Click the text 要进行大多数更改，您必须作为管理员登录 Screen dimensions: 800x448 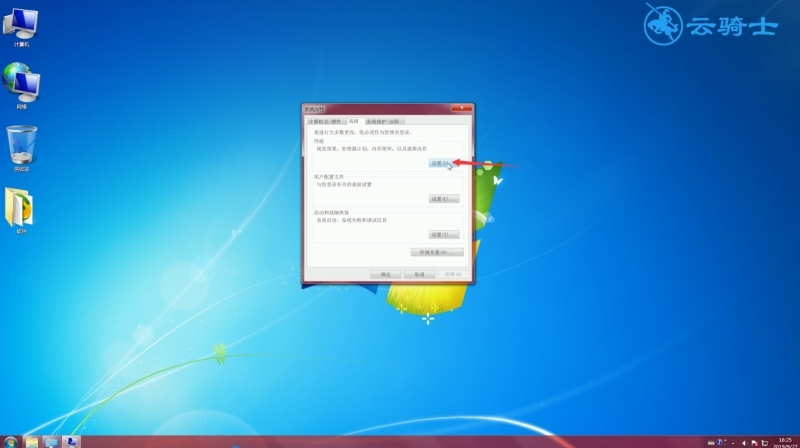pos(363,132)
